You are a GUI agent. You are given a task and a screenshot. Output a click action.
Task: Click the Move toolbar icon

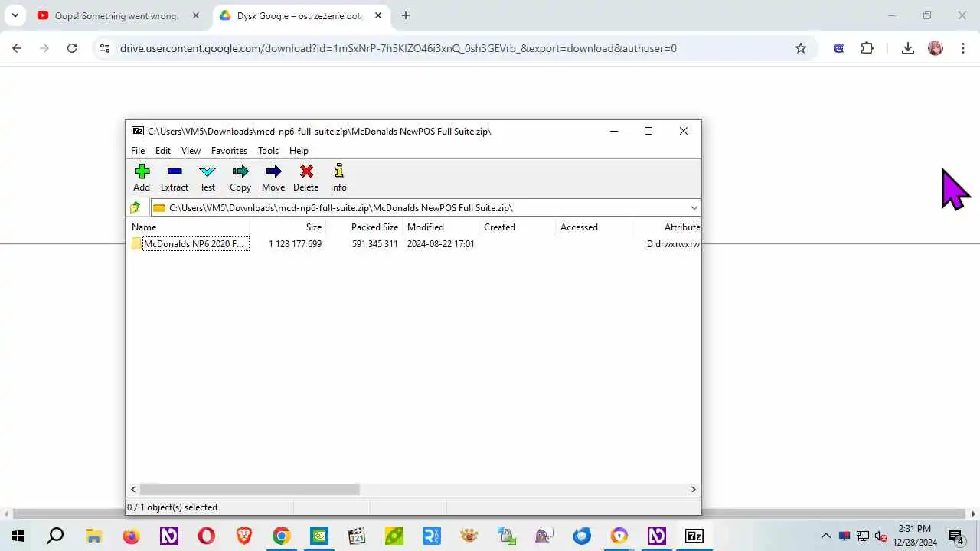coord(273,178)
